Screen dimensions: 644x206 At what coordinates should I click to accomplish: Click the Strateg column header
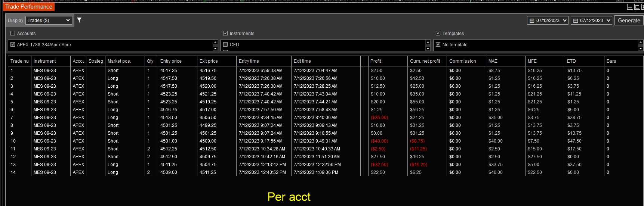coord(96,61)
